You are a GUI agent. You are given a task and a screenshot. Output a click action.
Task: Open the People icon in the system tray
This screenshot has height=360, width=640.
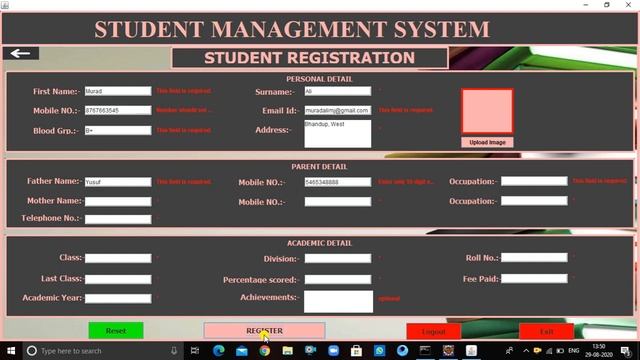[x=509, y=351]
